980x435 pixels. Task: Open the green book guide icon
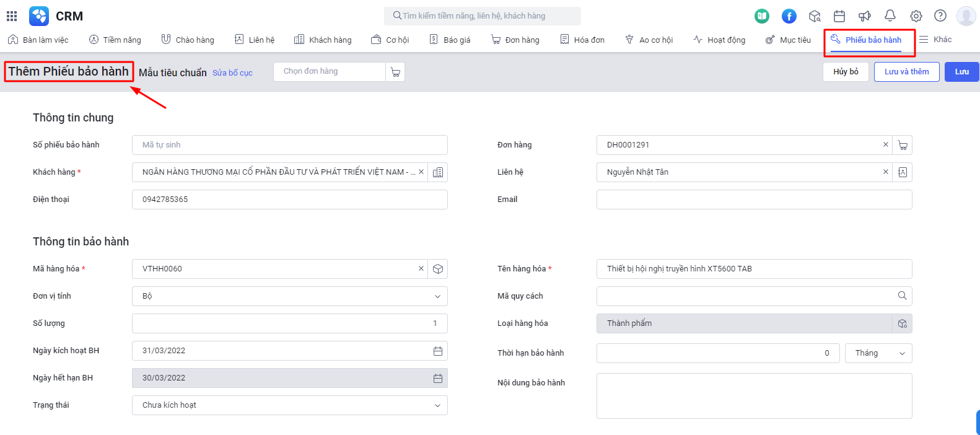762,16
